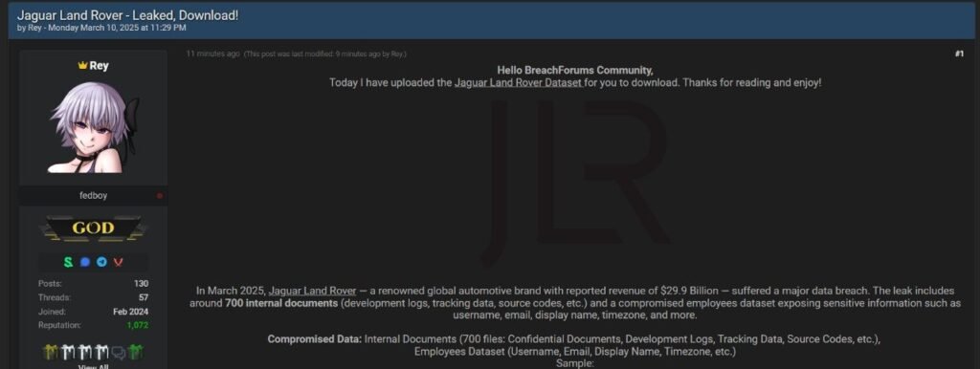The image size is (980, 369).
Task: Click Rey in the last modified note
Action: [397, 54]
